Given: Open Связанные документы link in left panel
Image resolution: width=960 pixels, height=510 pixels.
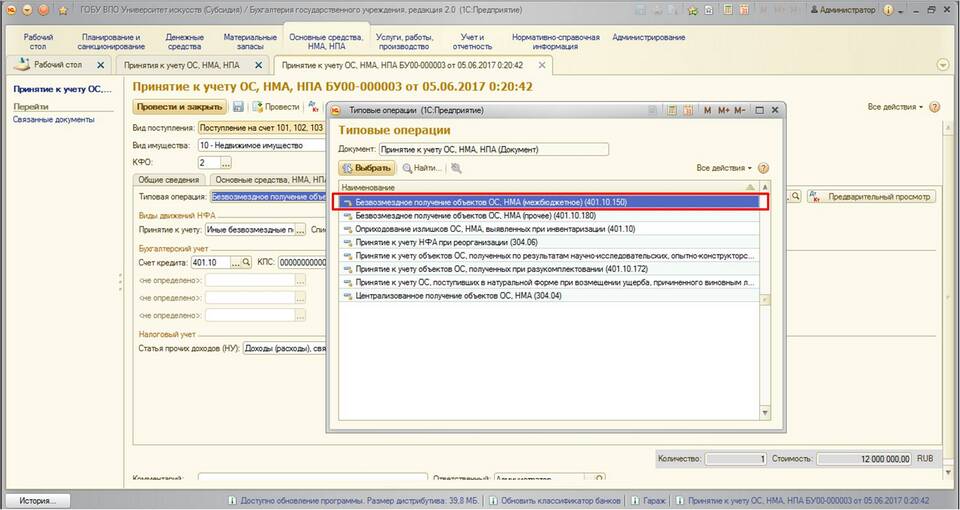Looking at the screenshot, I should click(x=54, y=119).
